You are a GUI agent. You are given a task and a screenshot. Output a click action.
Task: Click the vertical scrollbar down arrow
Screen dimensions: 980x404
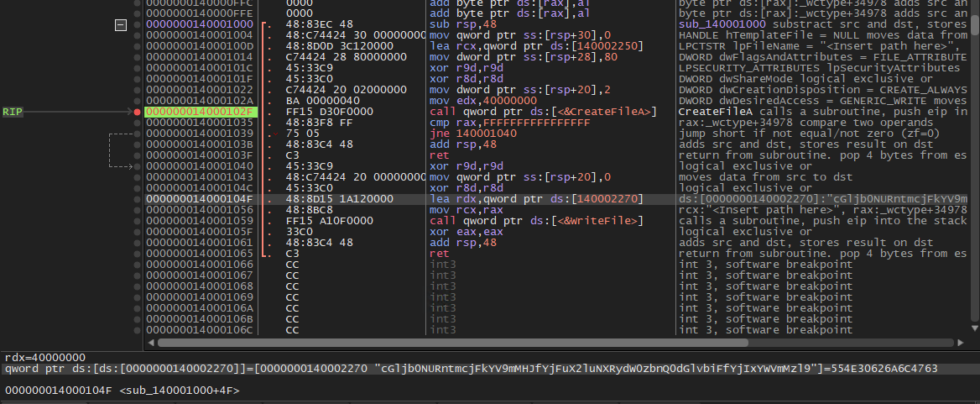tap(974, 328)
